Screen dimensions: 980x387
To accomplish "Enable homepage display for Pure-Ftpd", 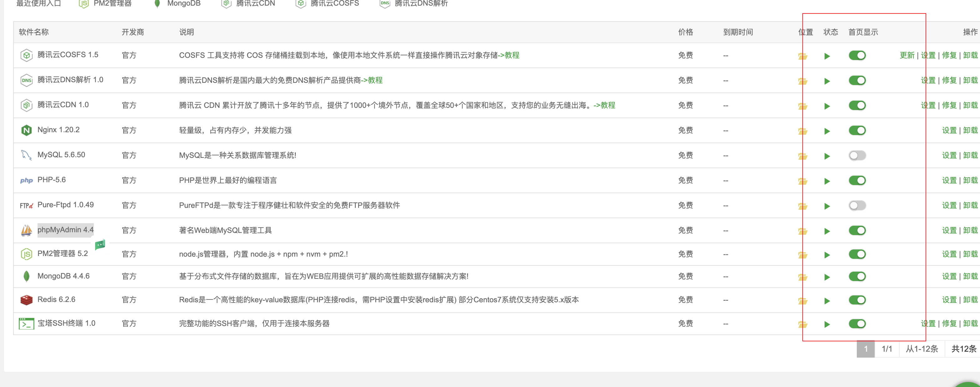I will coord(857,205).
